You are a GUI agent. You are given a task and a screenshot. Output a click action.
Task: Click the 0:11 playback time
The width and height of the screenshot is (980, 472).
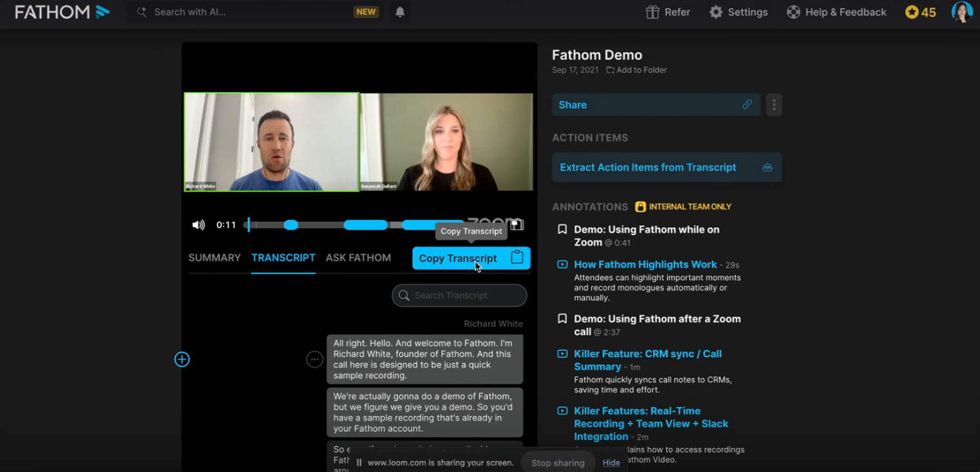(226, 225)
